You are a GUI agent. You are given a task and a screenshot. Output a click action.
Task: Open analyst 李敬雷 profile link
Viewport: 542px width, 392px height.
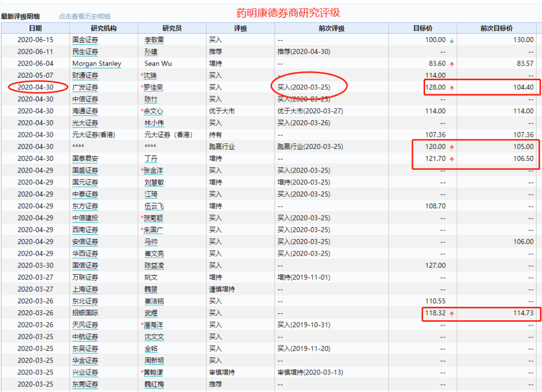[x=154, y=40]
